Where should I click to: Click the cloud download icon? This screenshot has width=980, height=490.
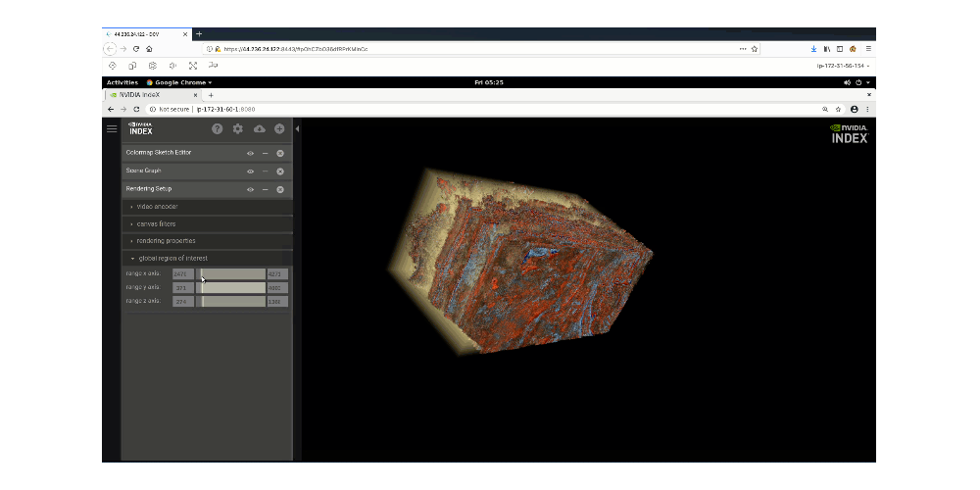click(259, 128)
